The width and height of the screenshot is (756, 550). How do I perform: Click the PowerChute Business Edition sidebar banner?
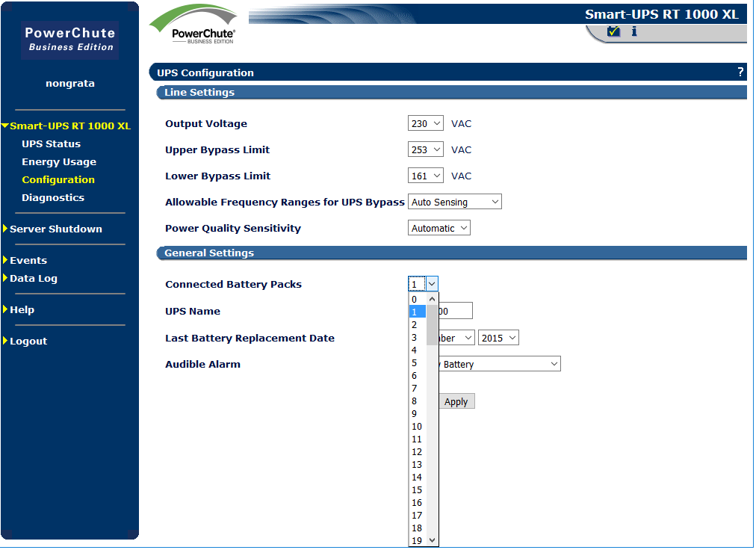tap(70, 40)
